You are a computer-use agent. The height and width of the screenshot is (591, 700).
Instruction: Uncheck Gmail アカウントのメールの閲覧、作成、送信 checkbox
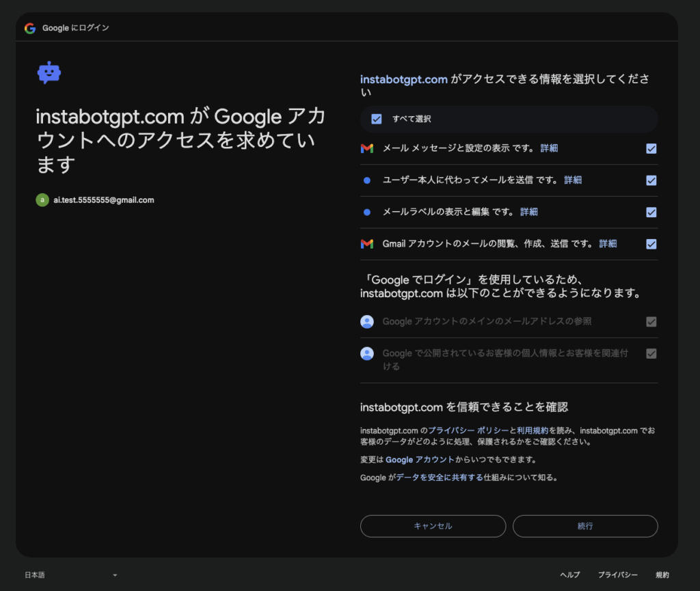[x=651, y=244]
